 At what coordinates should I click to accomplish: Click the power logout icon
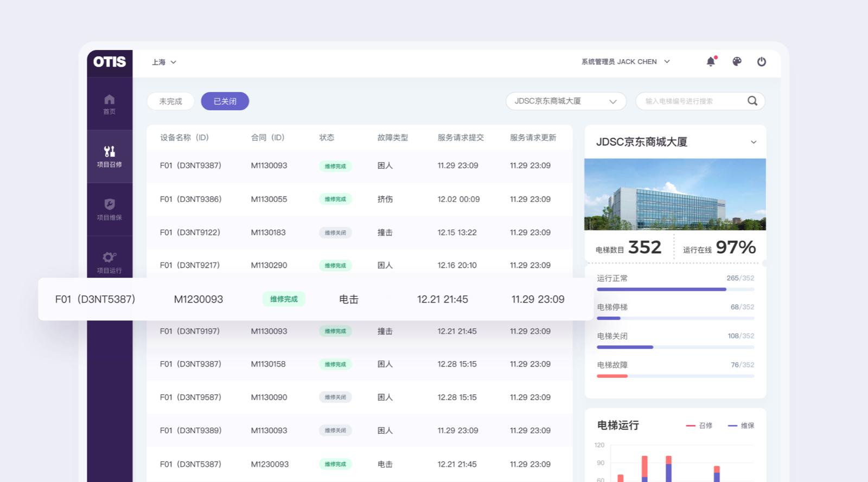coord(762,62)
